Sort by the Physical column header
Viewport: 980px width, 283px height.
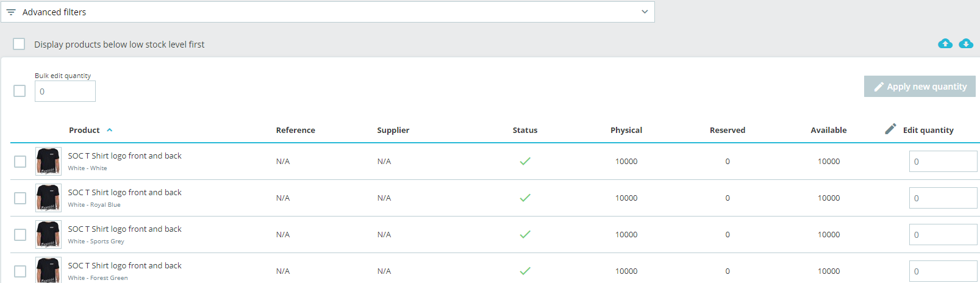coord(626,131)
